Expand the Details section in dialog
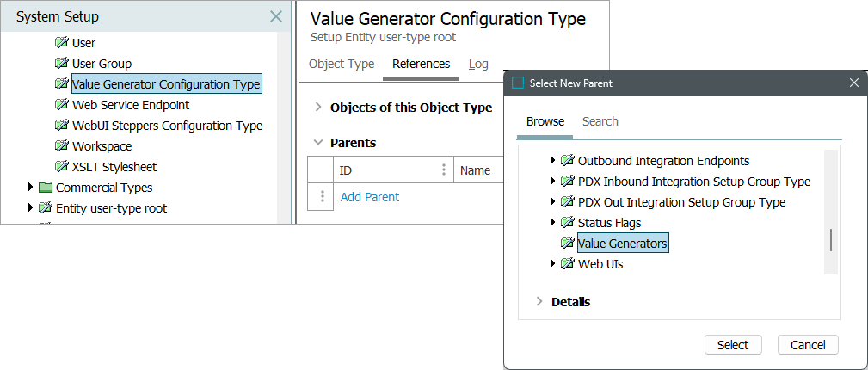868x370 pixels. coord(539,302)
